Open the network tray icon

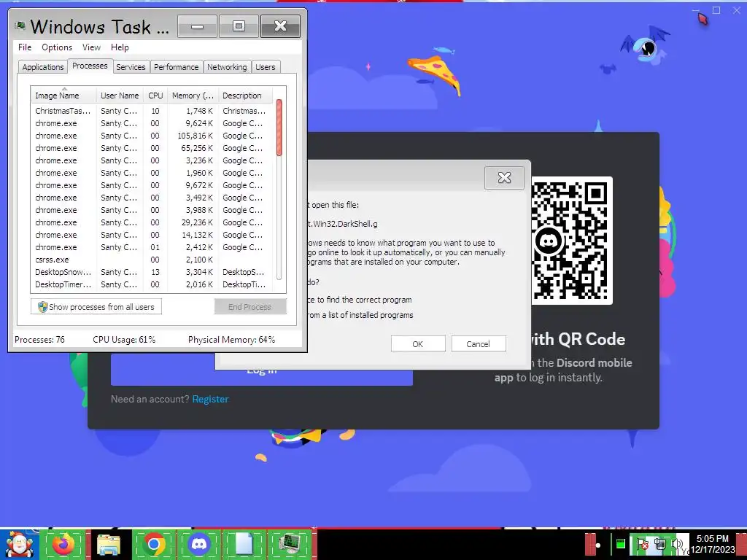[660, 544]
